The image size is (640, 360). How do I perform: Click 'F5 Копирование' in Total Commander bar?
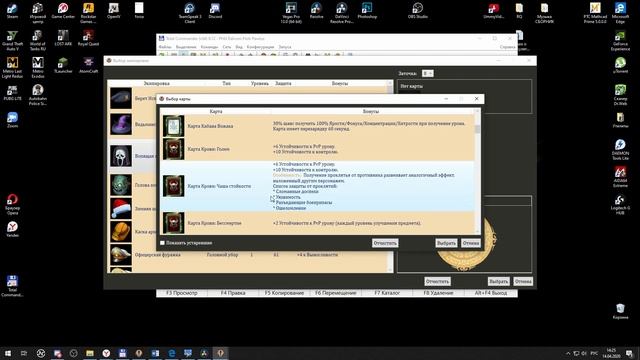pos(284,293)
